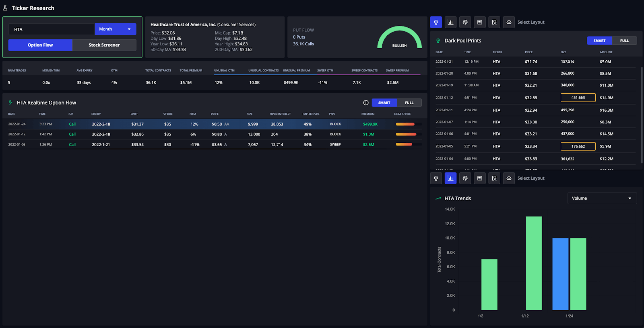Click the trend arrow icon beside HTA Trends

coord(438,198)
